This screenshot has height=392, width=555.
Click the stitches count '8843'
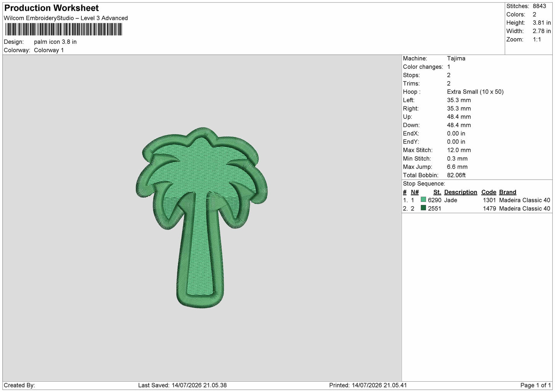click(x=539, y=6)
